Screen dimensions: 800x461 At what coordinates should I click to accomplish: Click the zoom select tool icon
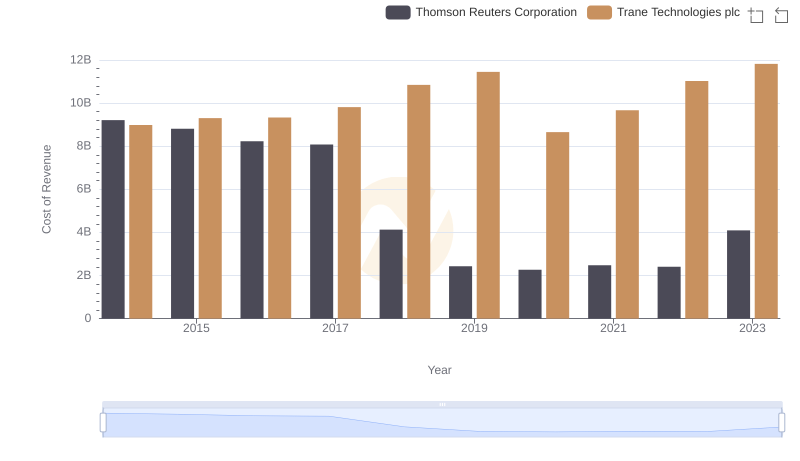pos(755,15)
